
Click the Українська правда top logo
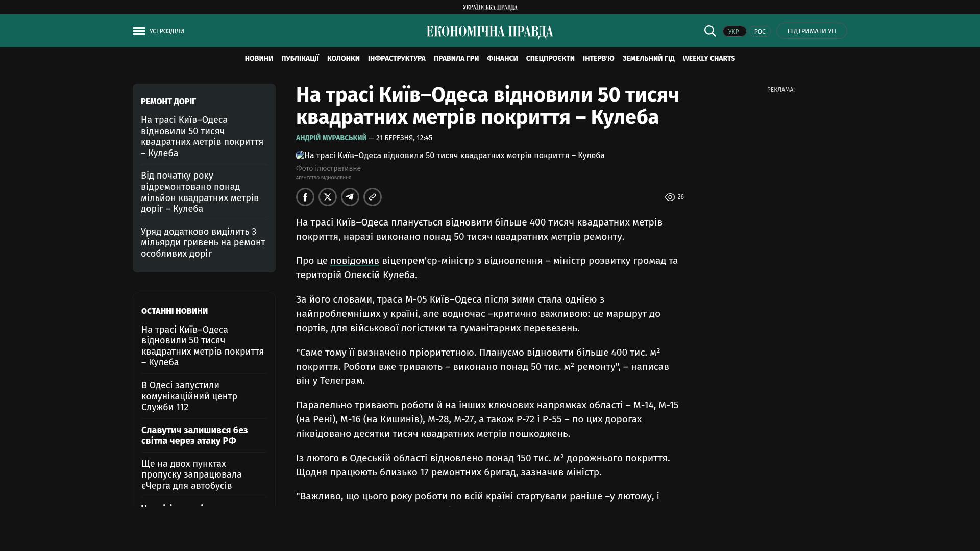point(490,7)
